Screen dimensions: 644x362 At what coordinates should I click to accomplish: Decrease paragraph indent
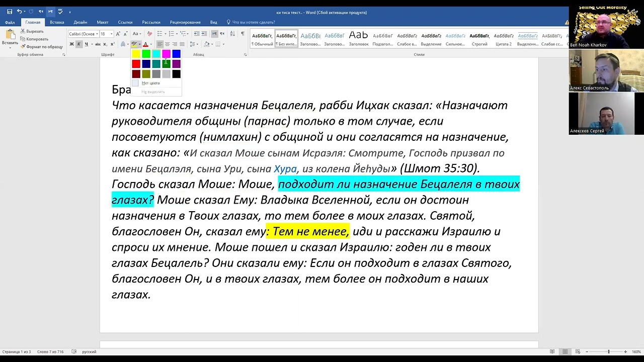click(197, 34)
